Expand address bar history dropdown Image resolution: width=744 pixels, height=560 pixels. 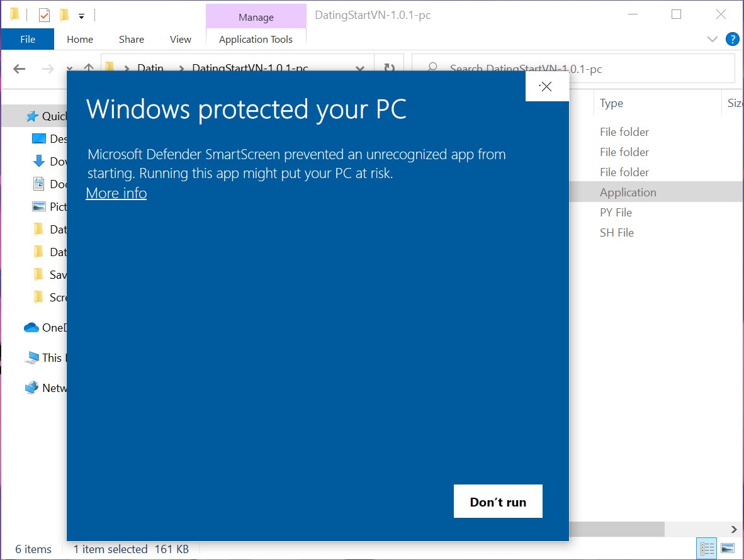point(360,69)
